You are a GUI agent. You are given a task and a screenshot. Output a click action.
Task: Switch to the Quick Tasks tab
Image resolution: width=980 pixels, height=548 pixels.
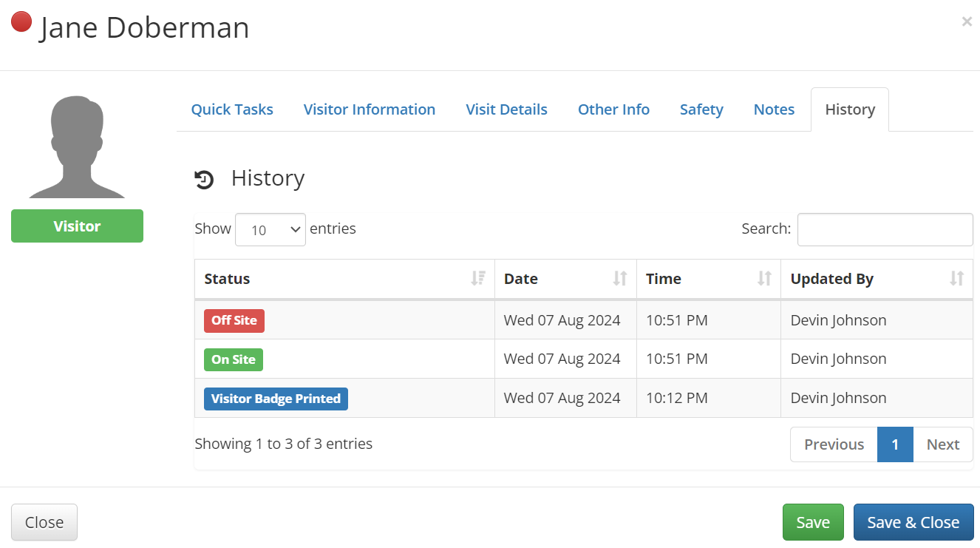tap(232, 109)
